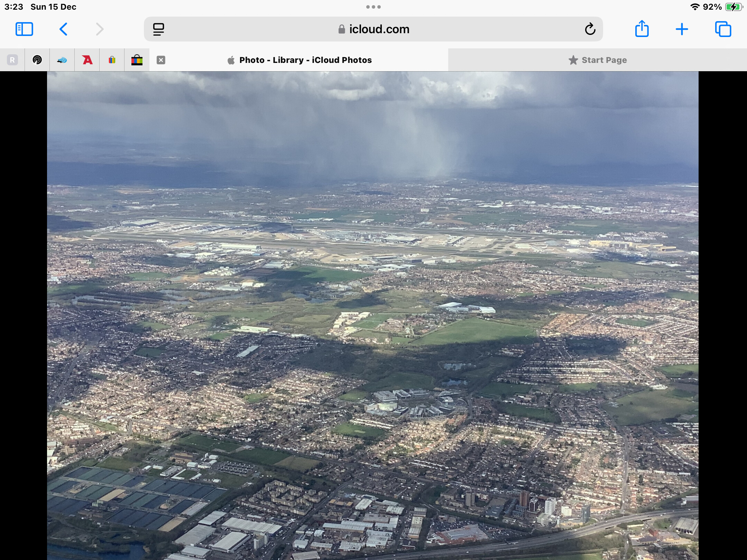Tap the date Sun 15 Dec
This screenshot has height=560, width=747.
click(x=53, y=7)
